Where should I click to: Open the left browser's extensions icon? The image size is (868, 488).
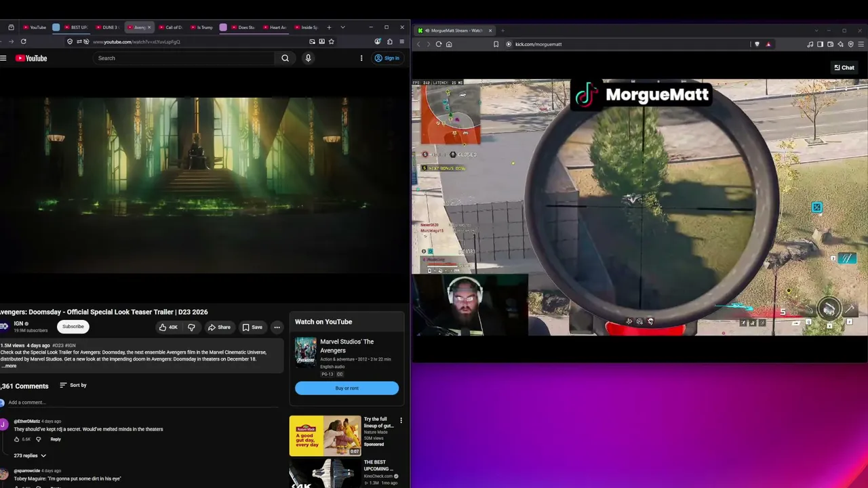point(389,41)
